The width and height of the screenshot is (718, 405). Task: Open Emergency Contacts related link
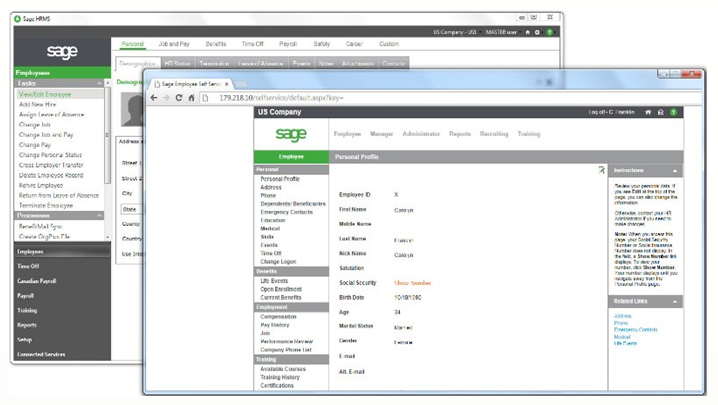click(636, 329)
